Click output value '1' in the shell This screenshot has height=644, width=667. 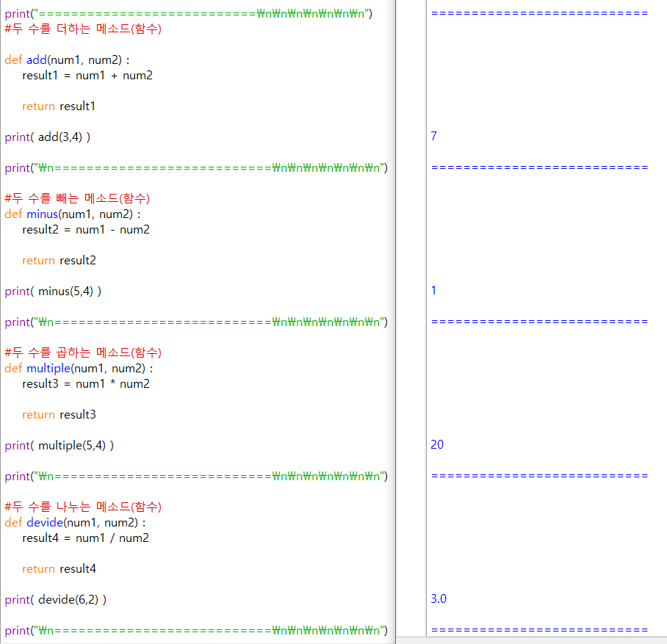(433, 291)
